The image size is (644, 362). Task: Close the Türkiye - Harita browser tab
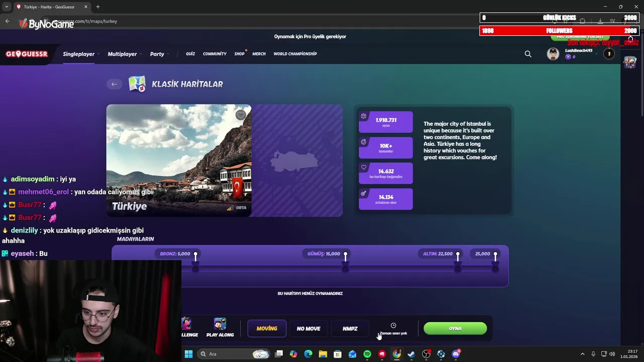(86, 7)
